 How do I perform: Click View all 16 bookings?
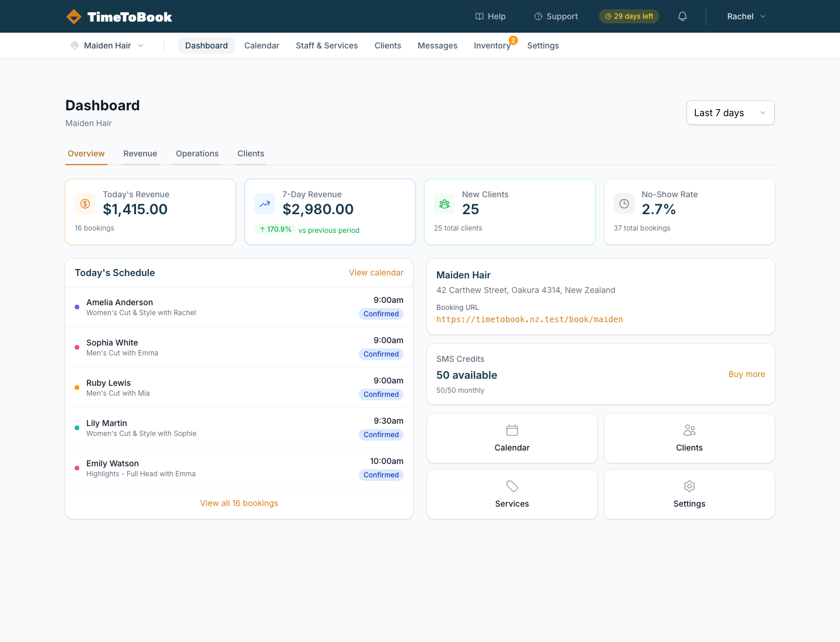pos(239,503)
